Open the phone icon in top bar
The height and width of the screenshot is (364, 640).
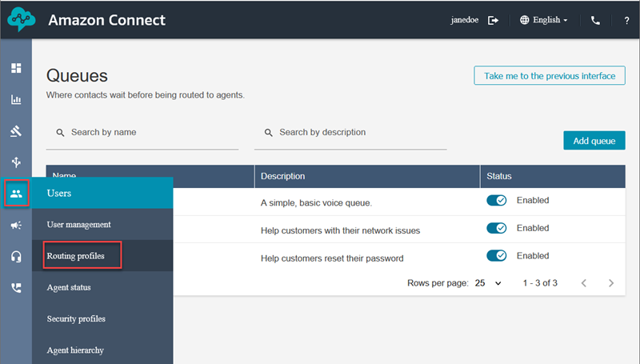pyautogui.click(x=595, y=20)
